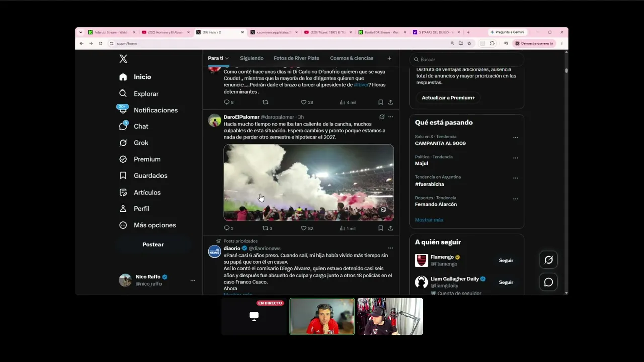The height and width of the screenshot is (362, 644).
Task: Open the diaorio profile name
Action: tap(232, 248)
